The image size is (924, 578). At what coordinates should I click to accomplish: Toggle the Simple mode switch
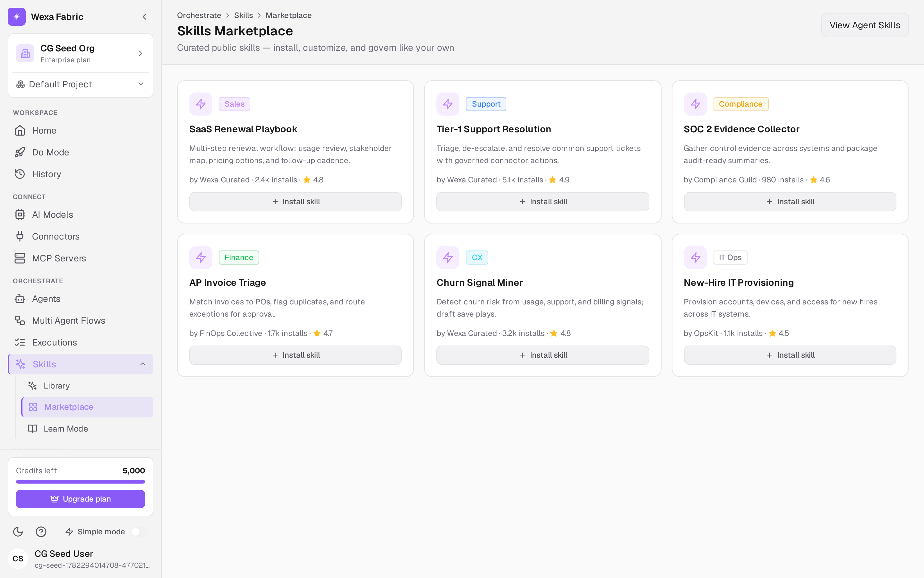coord(139,531)
